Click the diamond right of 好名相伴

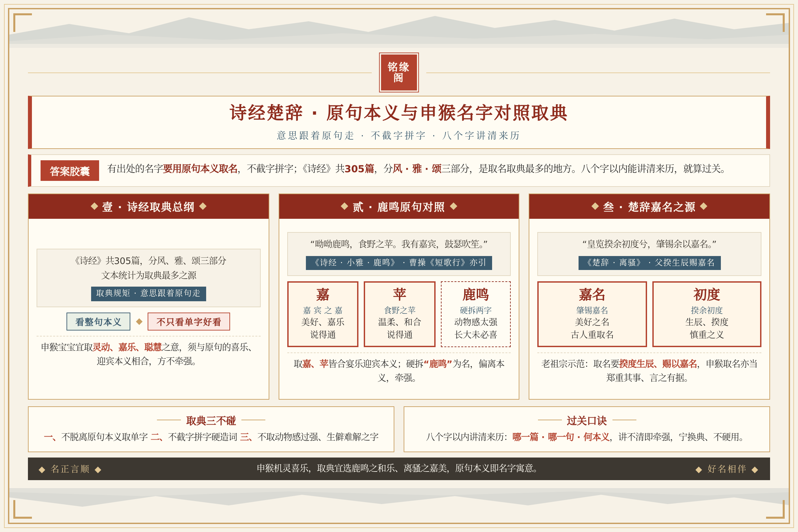755,469
